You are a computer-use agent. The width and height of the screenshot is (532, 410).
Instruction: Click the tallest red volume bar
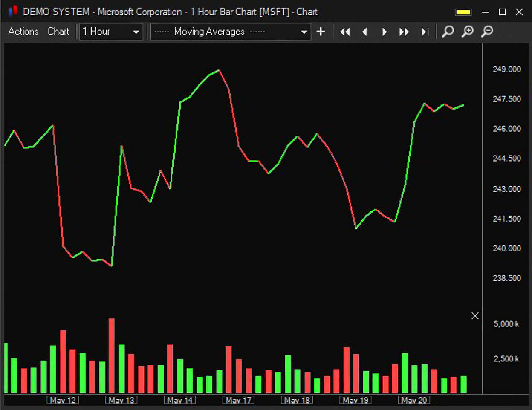(x=112, y=355)
